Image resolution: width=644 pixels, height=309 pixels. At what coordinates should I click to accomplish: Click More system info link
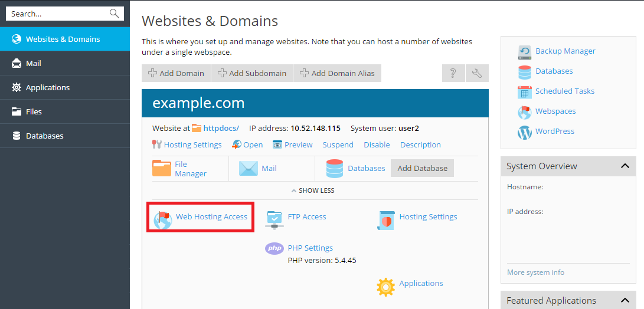pyautogui.click(x=535, y=272)
